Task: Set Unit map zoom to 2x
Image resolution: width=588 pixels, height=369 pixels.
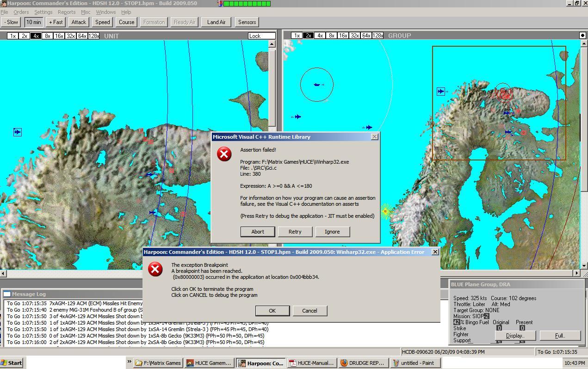Action: point(24,36)
